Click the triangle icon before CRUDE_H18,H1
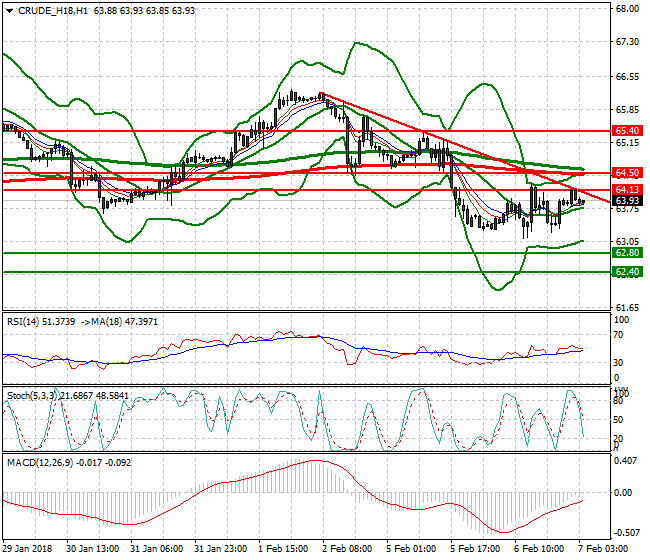Image resolution: width=650 pixels, height=560 pixels. click(x=10, y=11)
